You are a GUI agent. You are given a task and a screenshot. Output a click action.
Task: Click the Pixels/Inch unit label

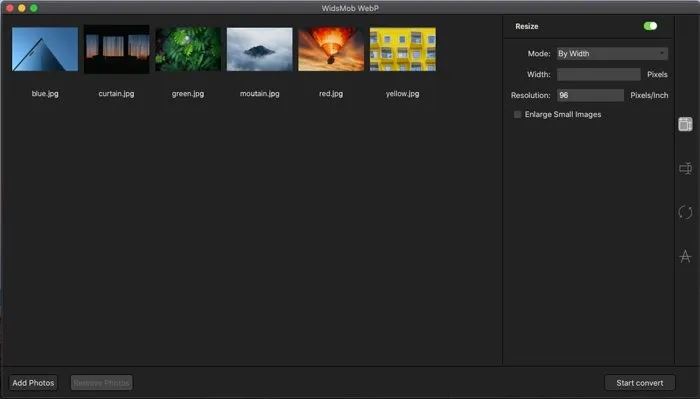pyautogui.click(x=649, y=95)
